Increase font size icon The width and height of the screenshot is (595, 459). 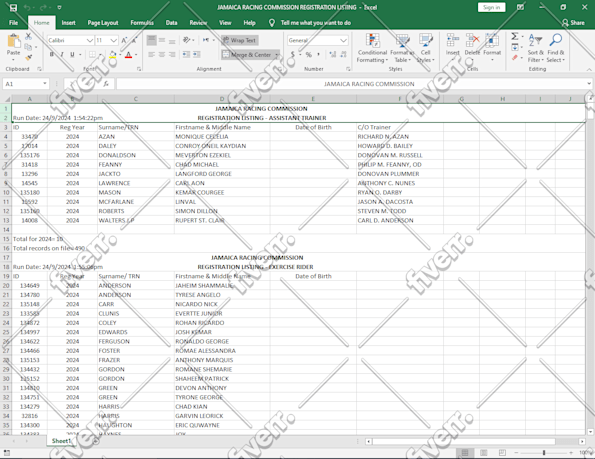124,40
